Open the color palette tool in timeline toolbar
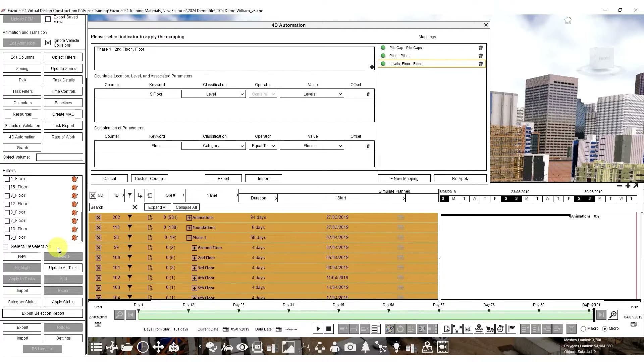This screenshot has width=644, height=362. tap(389, 329)
